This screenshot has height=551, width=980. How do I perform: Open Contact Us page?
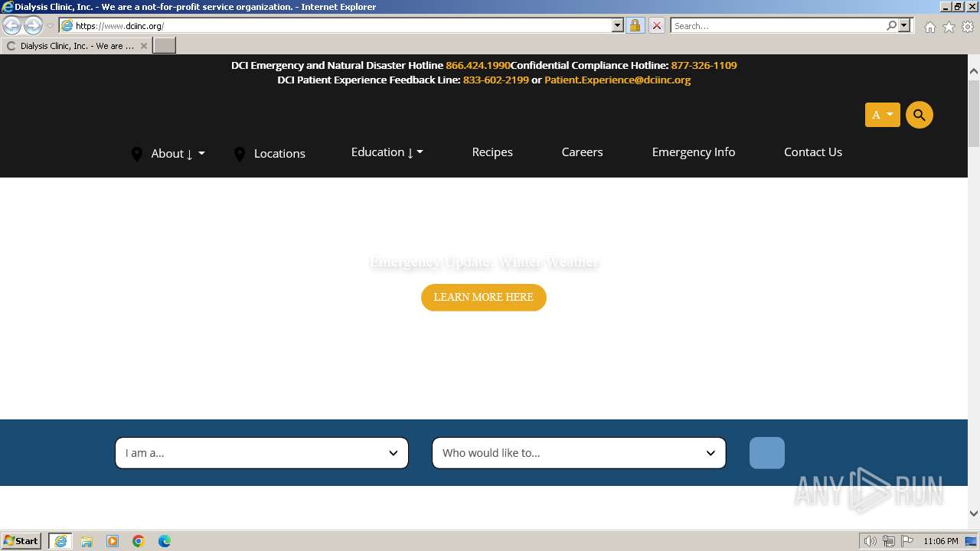click(x=813, y=152)
